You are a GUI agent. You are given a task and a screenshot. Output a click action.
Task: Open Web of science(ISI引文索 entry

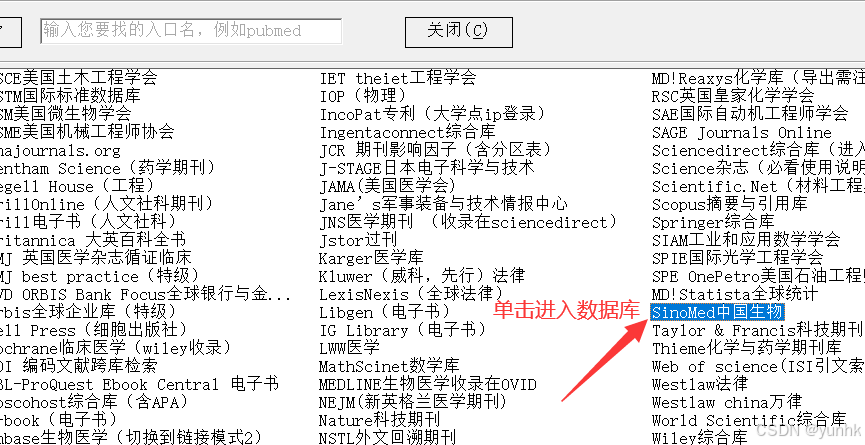pos(758,366)
